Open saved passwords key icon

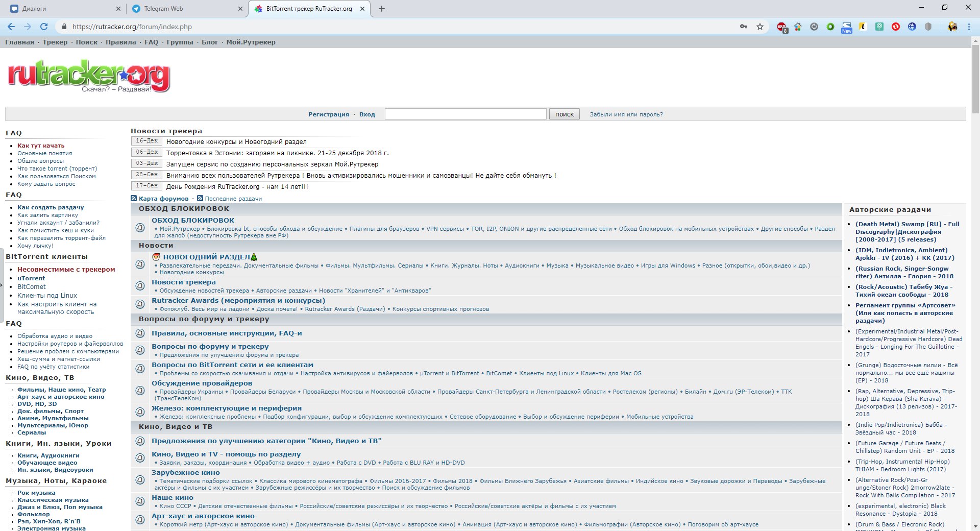pos(744,27)
